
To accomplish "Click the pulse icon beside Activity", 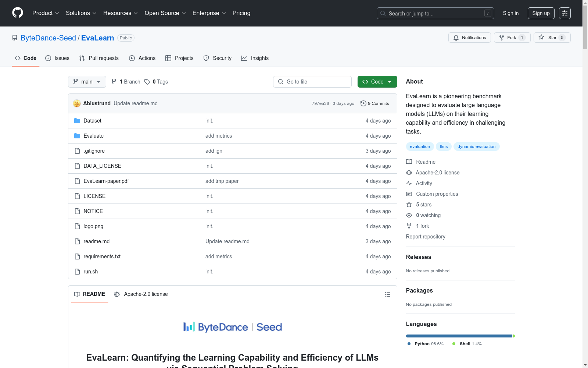I will click(409, 183).
